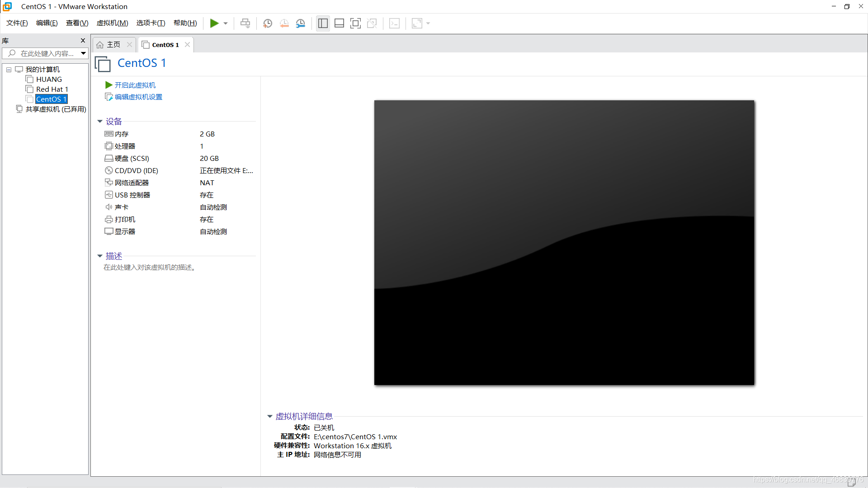
Task: Open the 文件(F) menu
Action: [x=17, y=23]
